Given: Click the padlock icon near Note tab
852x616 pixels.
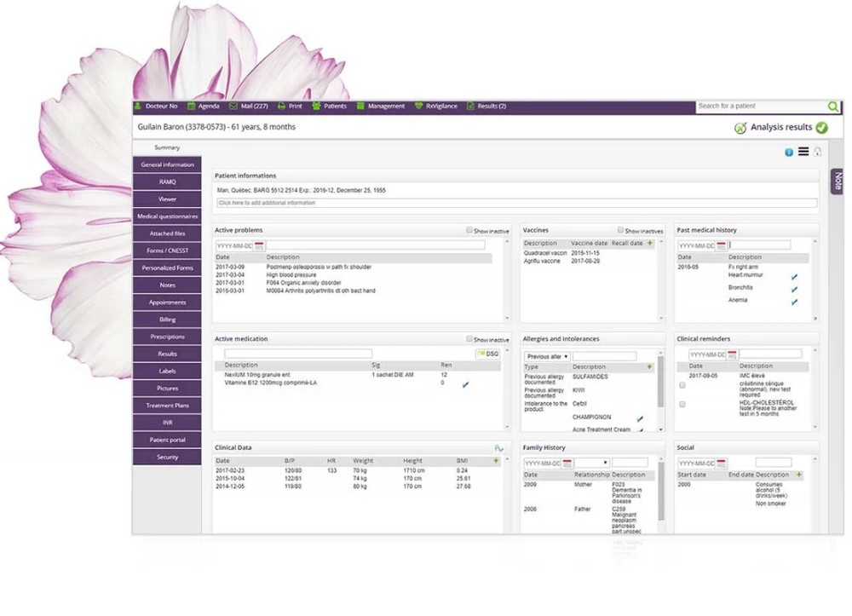Looking at the screenshot, I should point(817,152).
